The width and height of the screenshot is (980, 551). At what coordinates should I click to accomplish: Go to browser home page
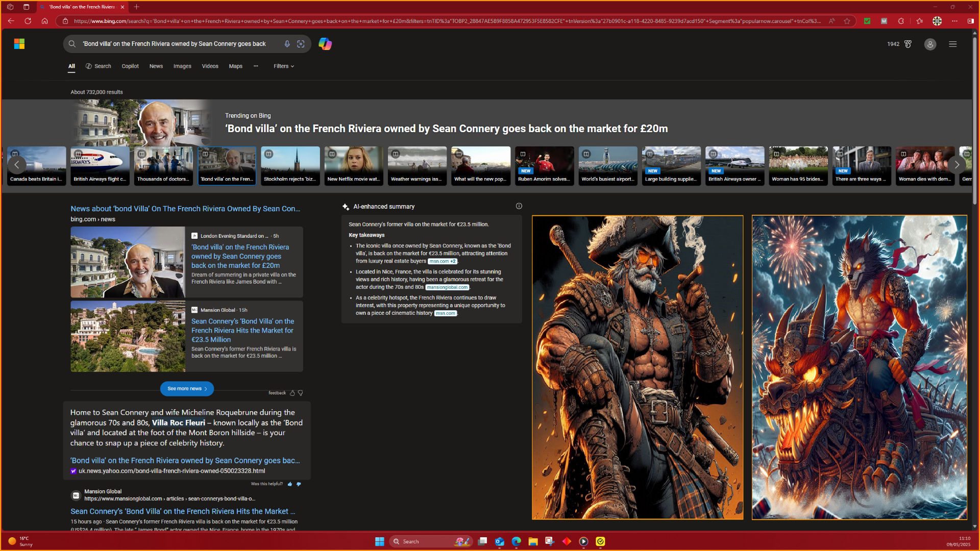click(44, 21)
